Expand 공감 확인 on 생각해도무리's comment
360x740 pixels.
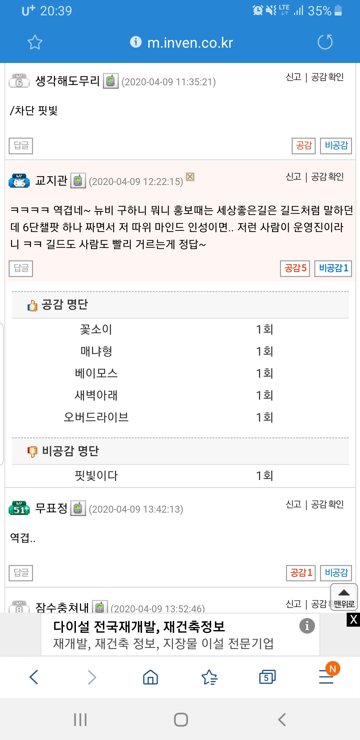327,77
